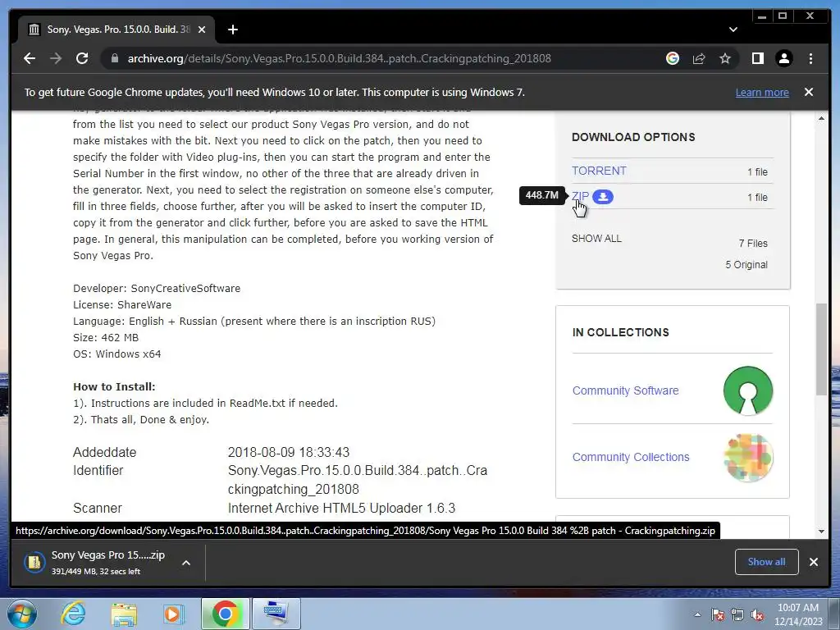View site info via the padlock icon
This screenshot has width=840, height=630.
click(114, 58)
